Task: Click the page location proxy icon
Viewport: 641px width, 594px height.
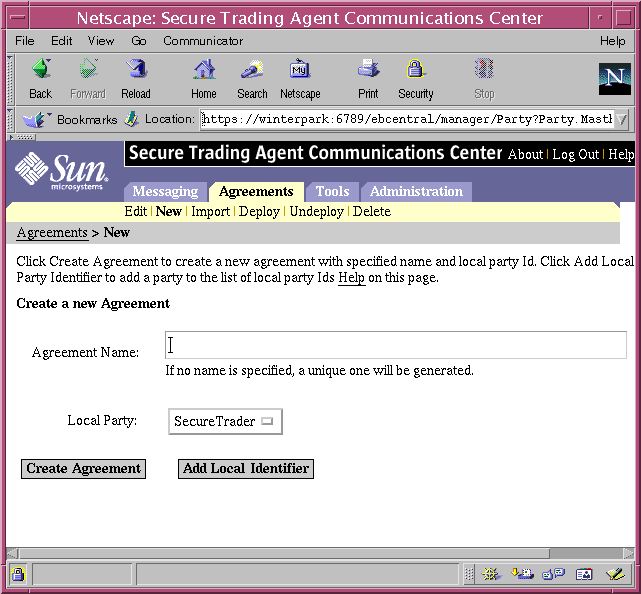Action: 132,119
